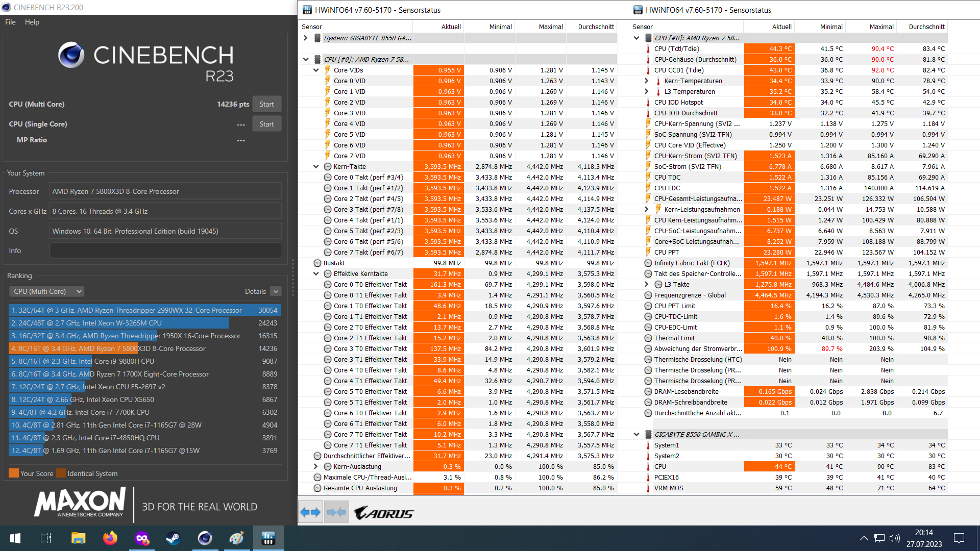Click the grayed collapse-columns arrows icon
This screenshot has height=551, width=980.
(x=336, y=512)
